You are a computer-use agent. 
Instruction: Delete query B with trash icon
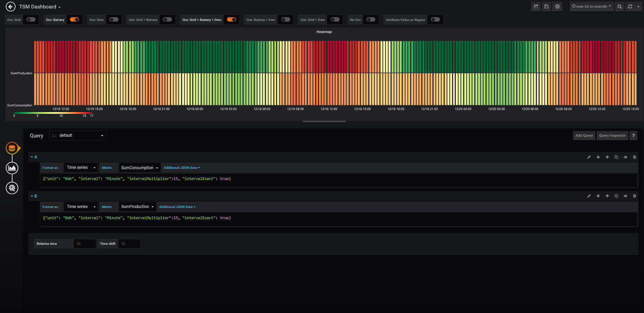click(635, 196)
